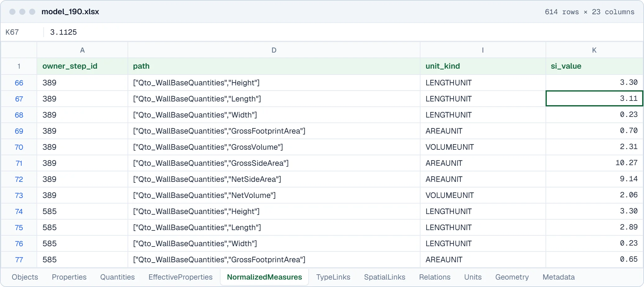644x287 pixels.
Task: Click the row 76 Width path cell
Action: click(274, 243)
